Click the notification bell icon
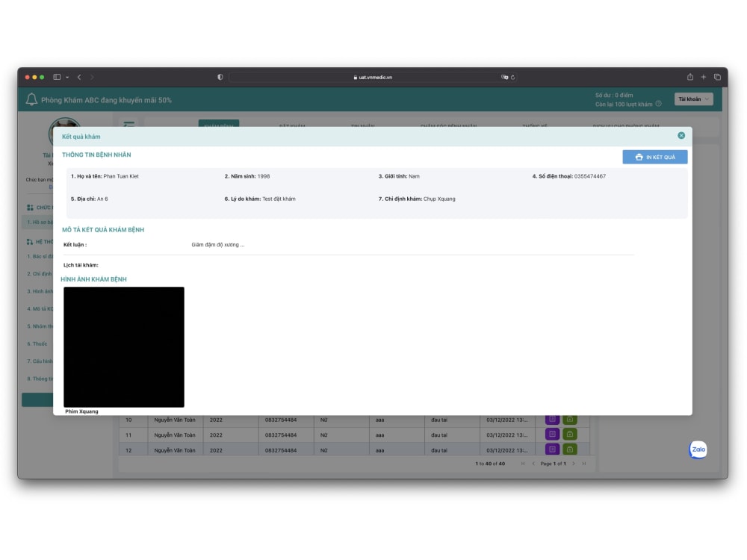 coord(31,99)
